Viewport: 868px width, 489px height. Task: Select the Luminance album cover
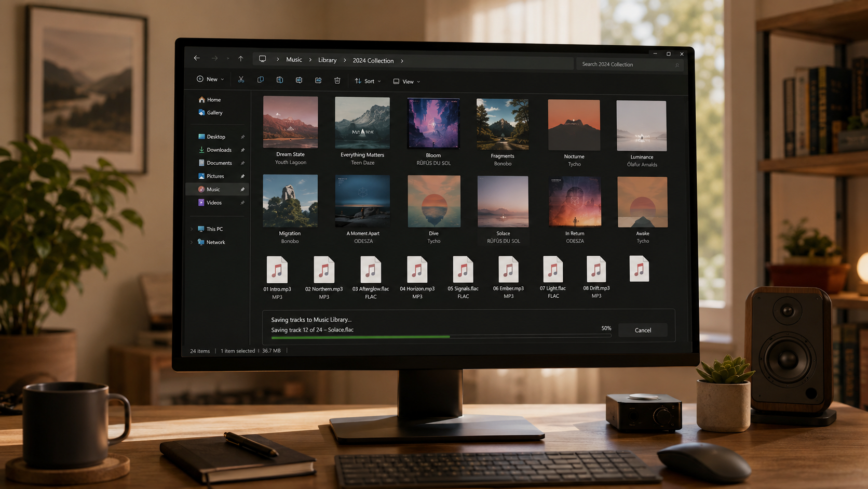pos(642,126)
